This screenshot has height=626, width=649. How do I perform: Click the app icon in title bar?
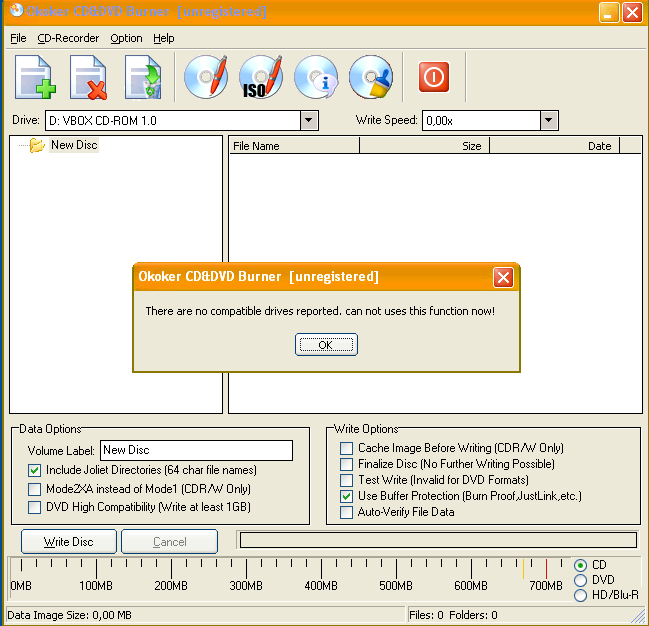pos(17,11)
